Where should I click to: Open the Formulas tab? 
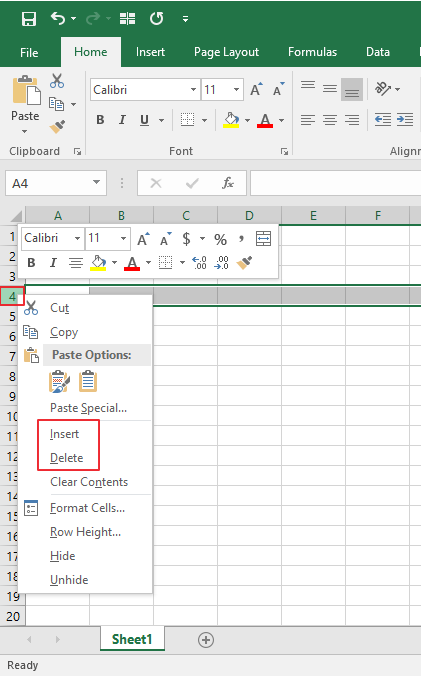click(312, 52)
